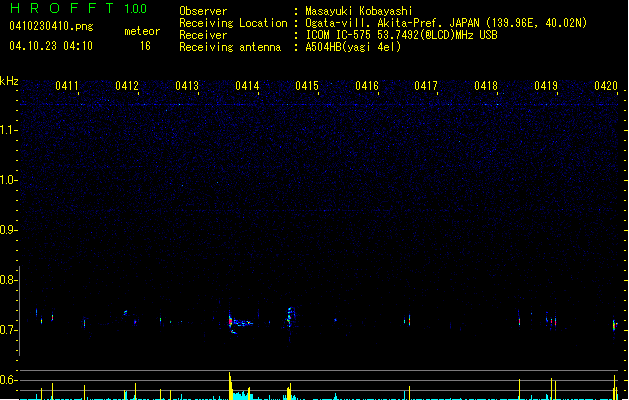Screen dimensions: 629x400
Task: Click the tallest yellow spike in the level graph
Action: point(230,385)
